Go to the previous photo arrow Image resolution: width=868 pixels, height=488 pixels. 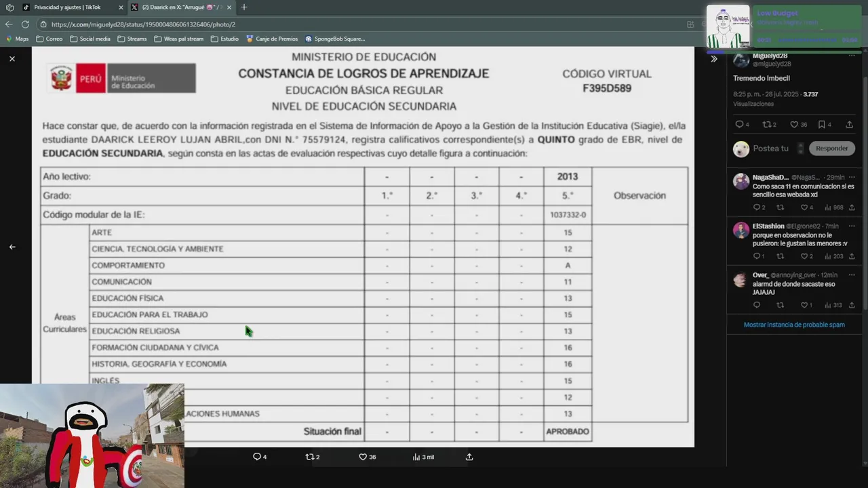pos(12,247)
